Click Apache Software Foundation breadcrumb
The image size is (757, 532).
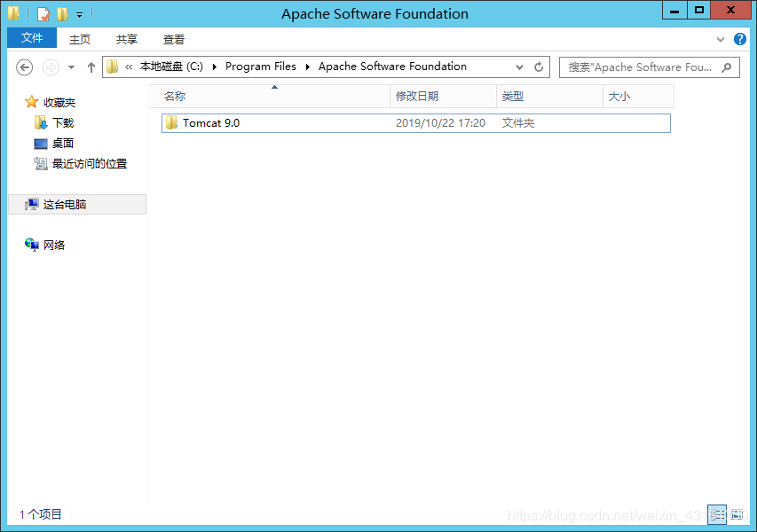coord(392,66)
